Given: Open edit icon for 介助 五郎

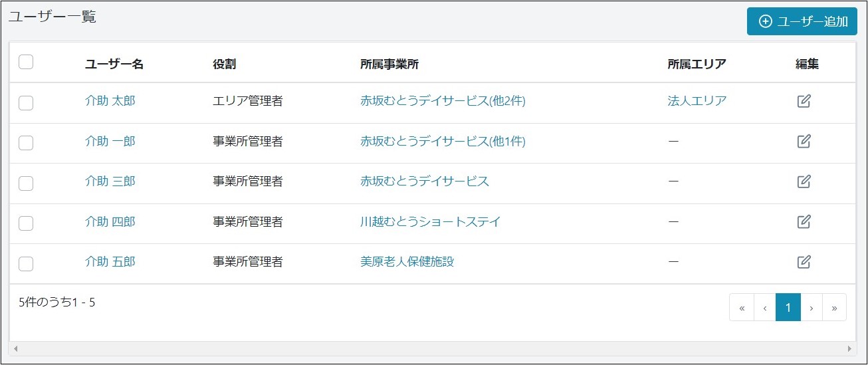Looking at the screenshot, I should click(804, 262).
